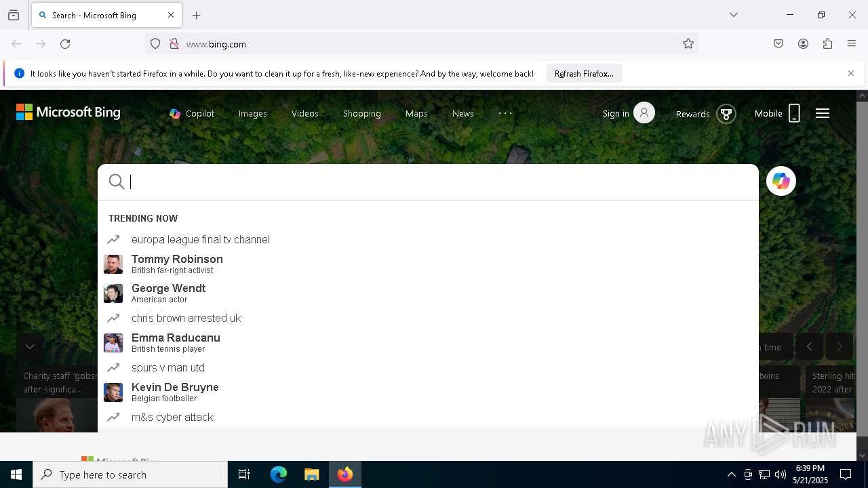Image resolution: width=868 pixels, height=488 pixels.
Task: Open the Firefox account icon
Action: 803,44
